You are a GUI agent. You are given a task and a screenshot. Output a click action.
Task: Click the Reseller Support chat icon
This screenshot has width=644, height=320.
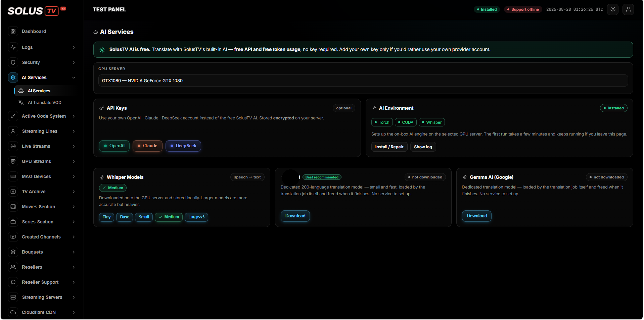tap(13, 282)
